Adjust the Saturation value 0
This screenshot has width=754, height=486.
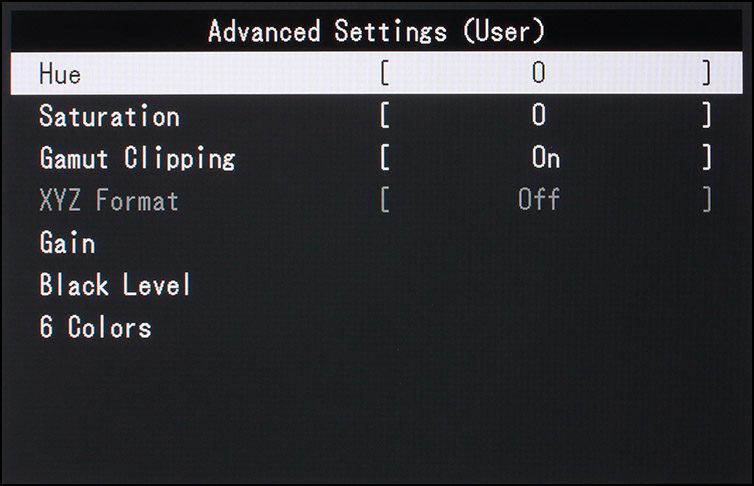click(539, 115)
